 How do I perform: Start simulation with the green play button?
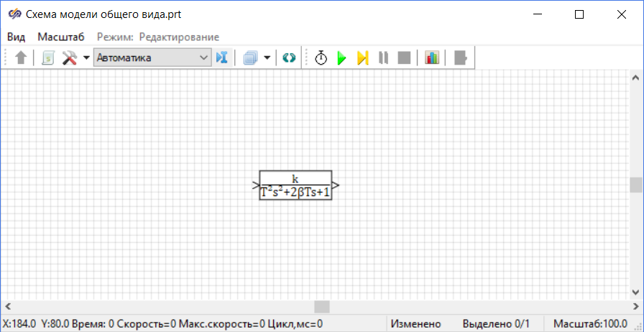coord(342,58)
